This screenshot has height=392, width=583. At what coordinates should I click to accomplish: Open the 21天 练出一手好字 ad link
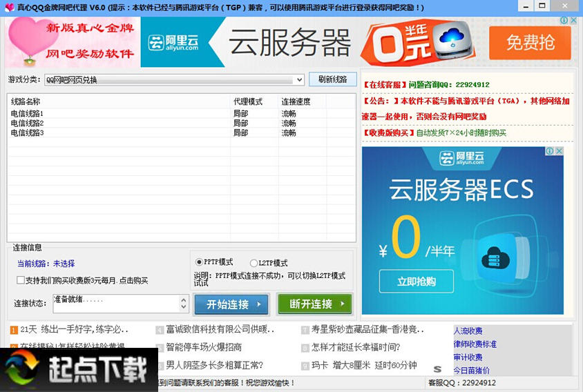(x=74, y=330)
